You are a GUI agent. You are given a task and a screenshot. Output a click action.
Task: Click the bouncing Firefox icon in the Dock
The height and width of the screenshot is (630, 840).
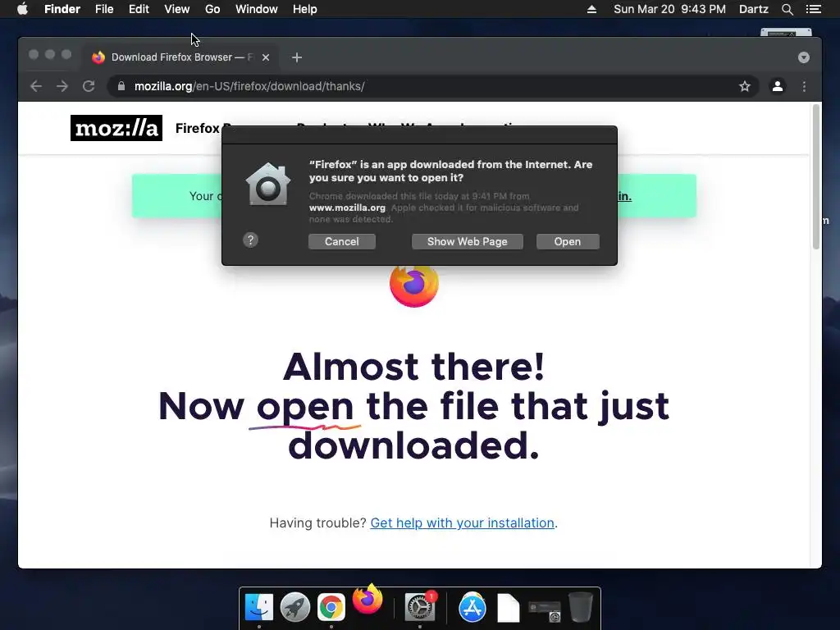[x=367, y=599]
